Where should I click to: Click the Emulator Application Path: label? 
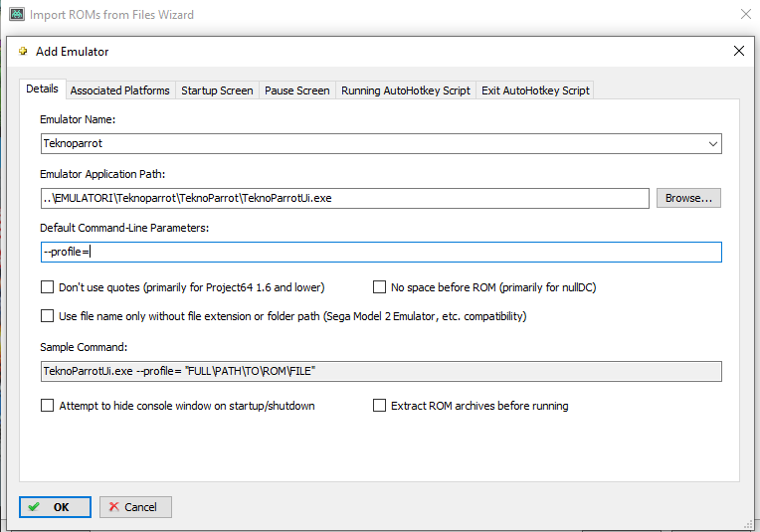(x=102, y=174)
